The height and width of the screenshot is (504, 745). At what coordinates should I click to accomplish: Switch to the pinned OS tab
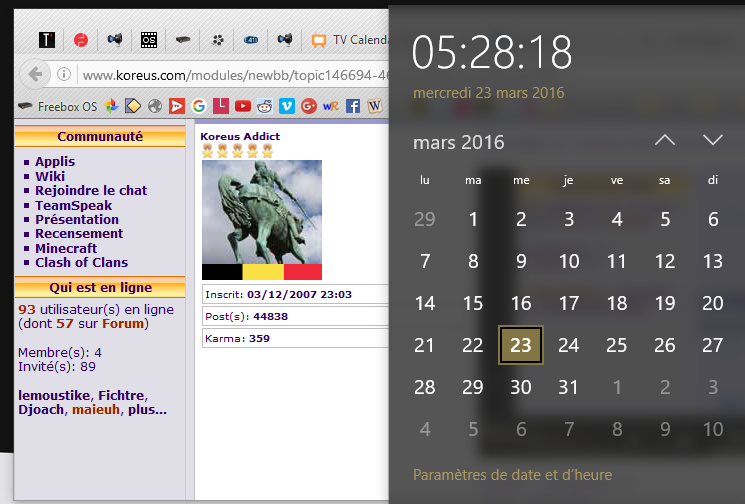pyautogui.click(x=149, y=40)
